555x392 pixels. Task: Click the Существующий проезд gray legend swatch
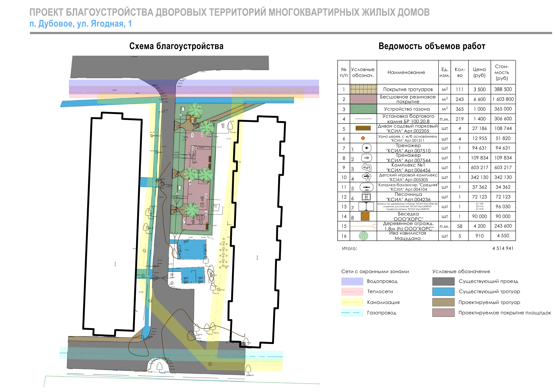[x=443, y=281]
